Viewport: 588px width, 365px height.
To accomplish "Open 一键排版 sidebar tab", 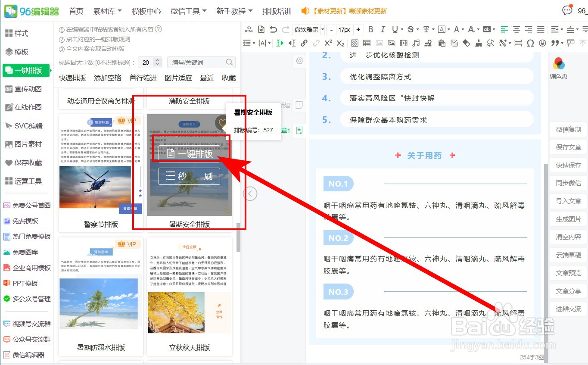I will [x=26, y=71].
